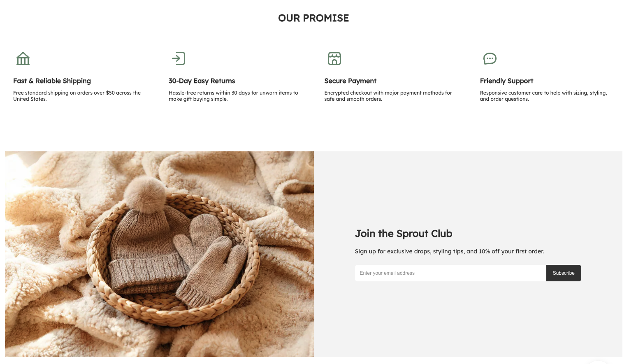Click the Join the Sprout Club heading

coord(404,234)
